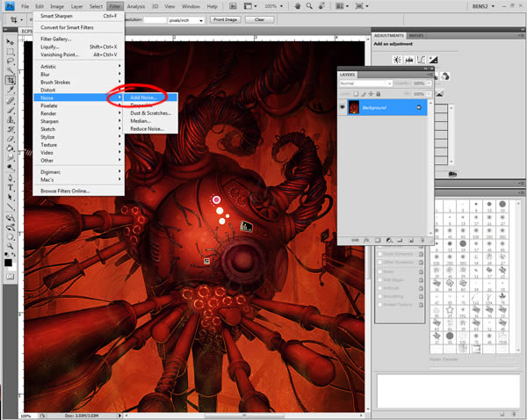Open the layer Opacity dropdown arrow
This screenshot has width=527, height=420.
tap(429, 83)
